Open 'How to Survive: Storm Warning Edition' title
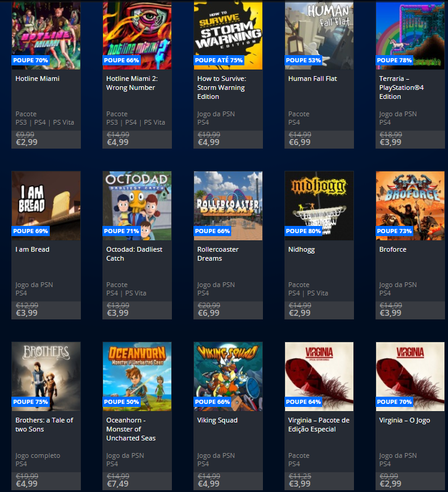448x492 pixels. (222, 87)
